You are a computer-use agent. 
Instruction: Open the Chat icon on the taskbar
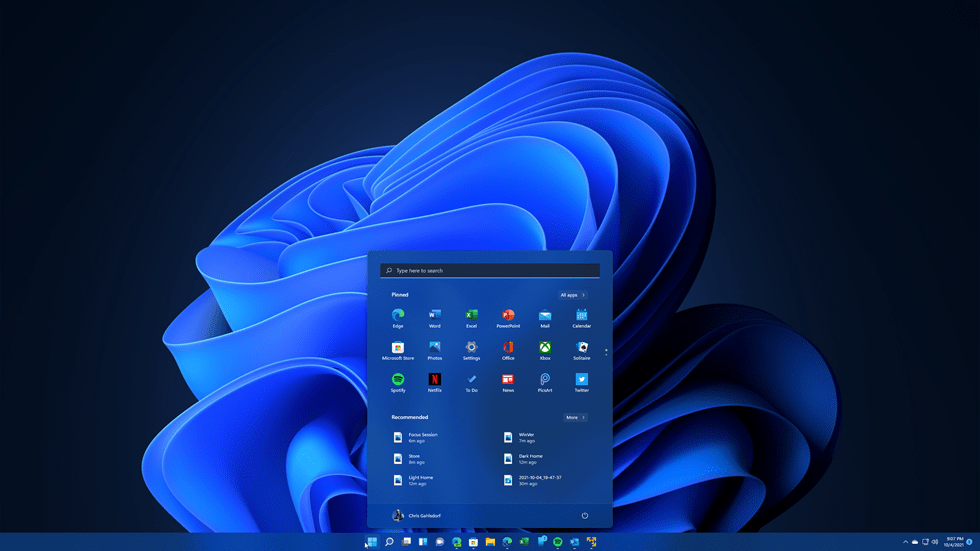click(x=440, y=542)
